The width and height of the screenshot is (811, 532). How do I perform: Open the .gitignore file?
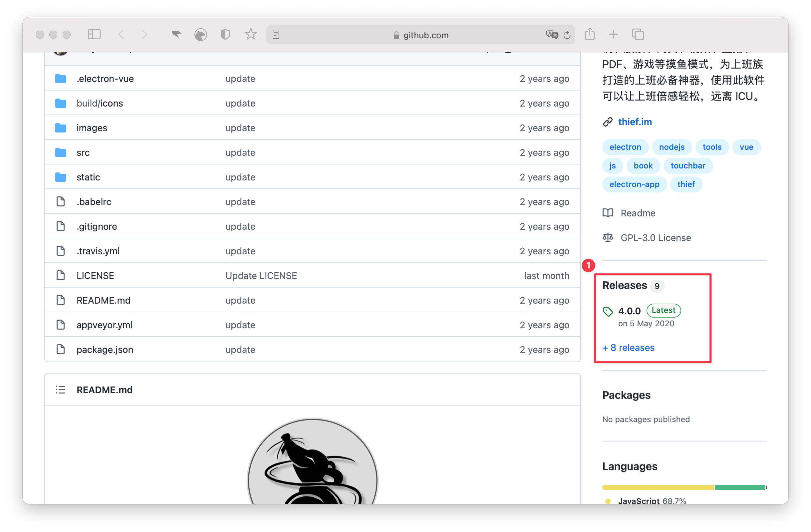click(x=97, y=226)
